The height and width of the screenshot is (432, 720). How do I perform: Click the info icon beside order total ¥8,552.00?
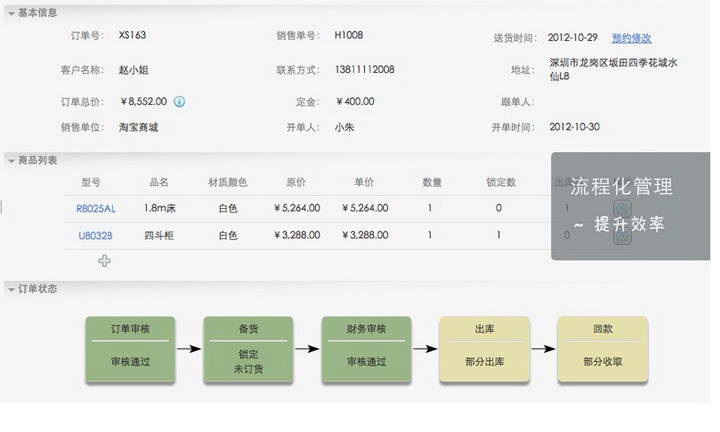pos(179,101)
